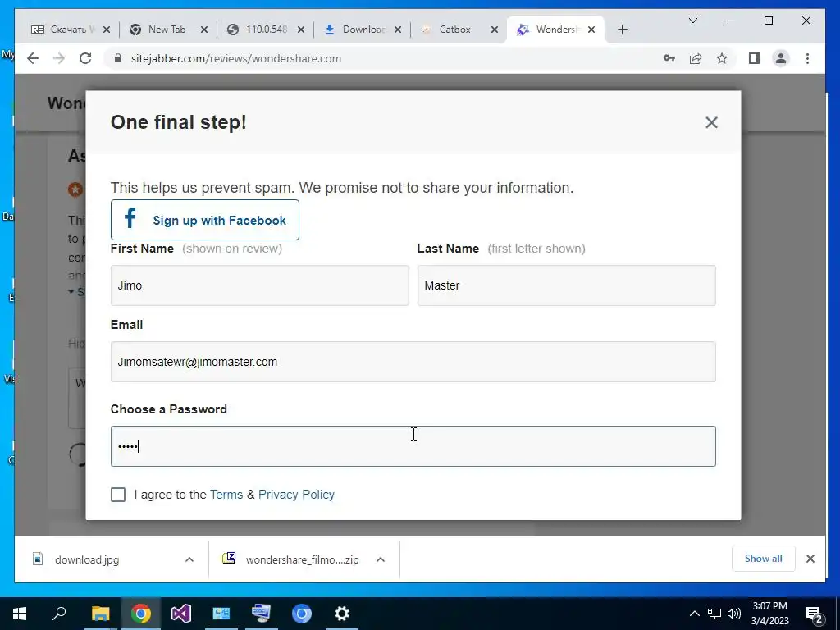840x630 pixels.
Task: Reload the sitejabber page
Action: pos(85,58)
